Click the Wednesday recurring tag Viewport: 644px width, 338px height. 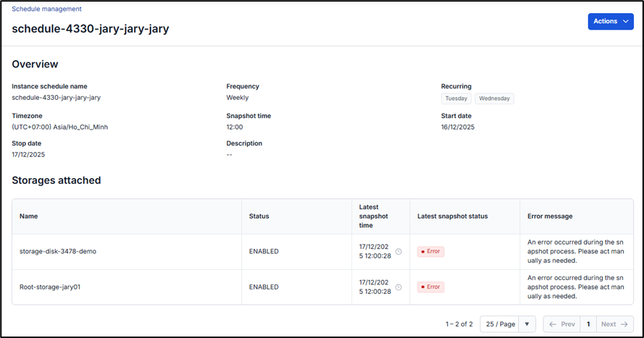pyautogui.click(x=494, y=98)
